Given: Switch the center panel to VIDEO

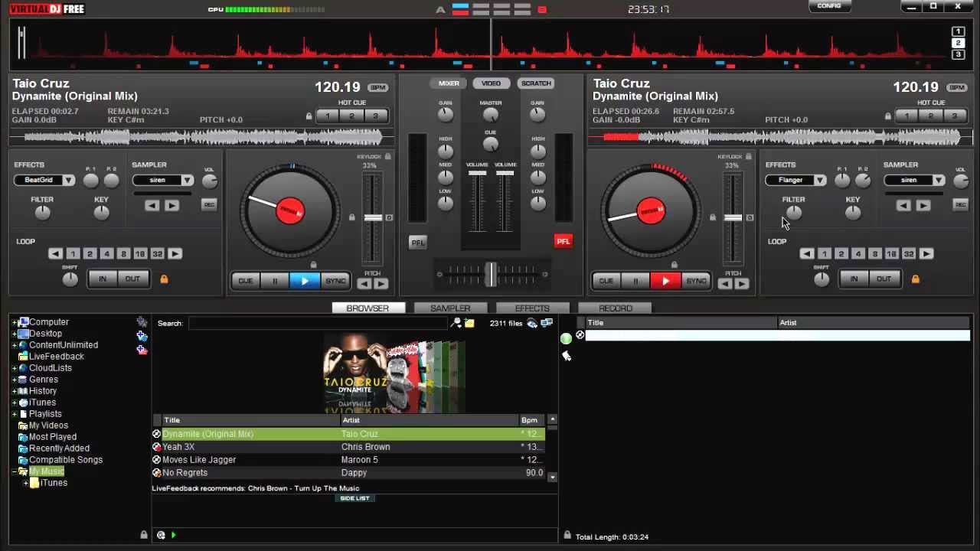Looking at the screenshot, I should [491, 83].
